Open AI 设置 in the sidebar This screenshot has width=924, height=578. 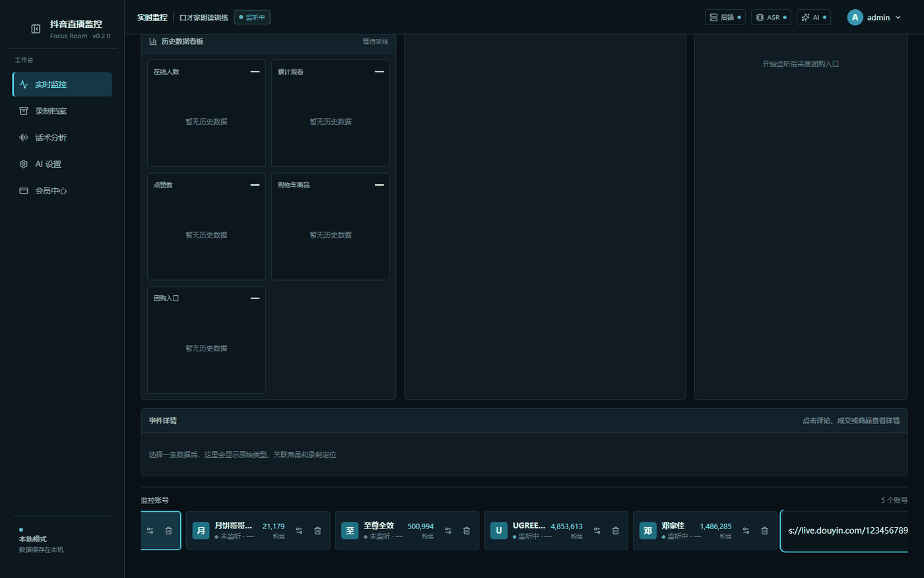62,164
